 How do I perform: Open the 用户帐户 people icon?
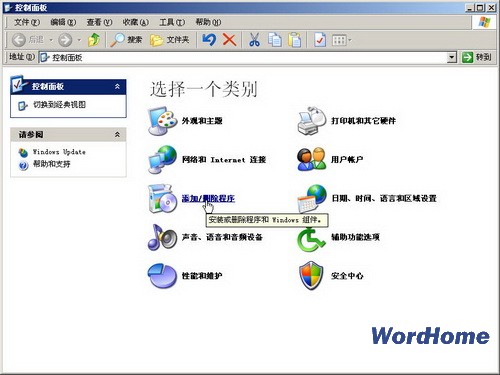pyautogui.click(x=311, y=159)
